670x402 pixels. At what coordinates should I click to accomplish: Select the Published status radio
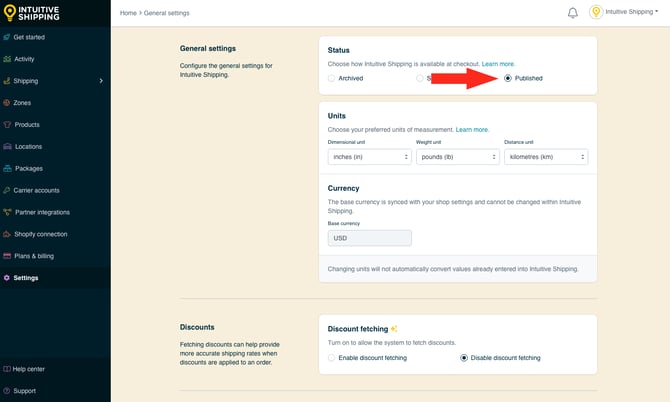click(x=508, y=78)
